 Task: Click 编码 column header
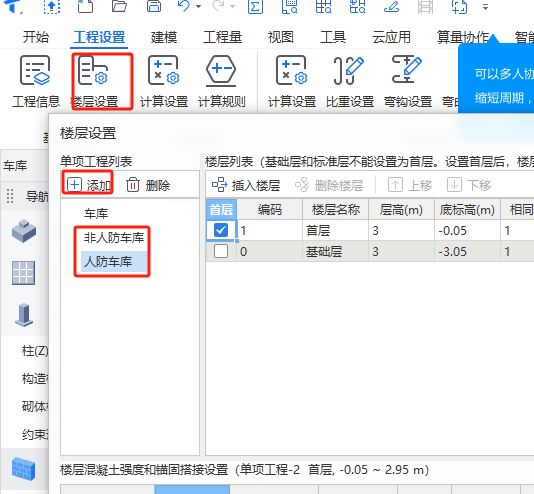269,209
